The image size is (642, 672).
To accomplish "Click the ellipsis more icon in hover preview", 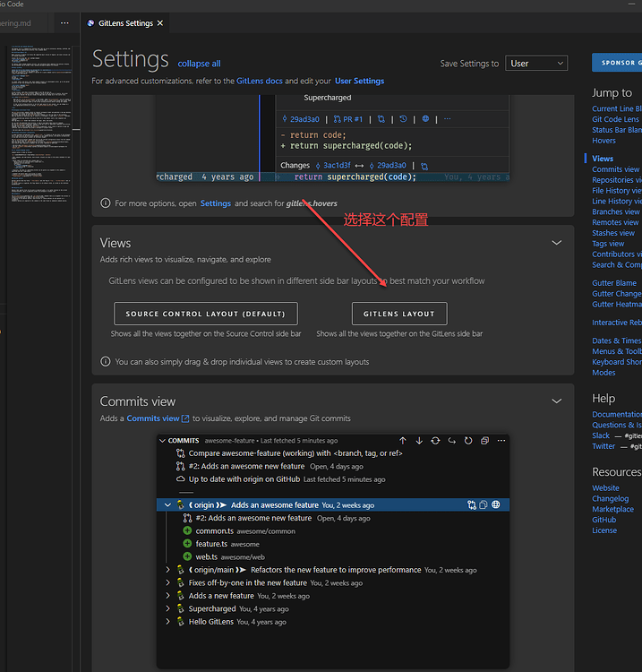I will click(447, 118).
